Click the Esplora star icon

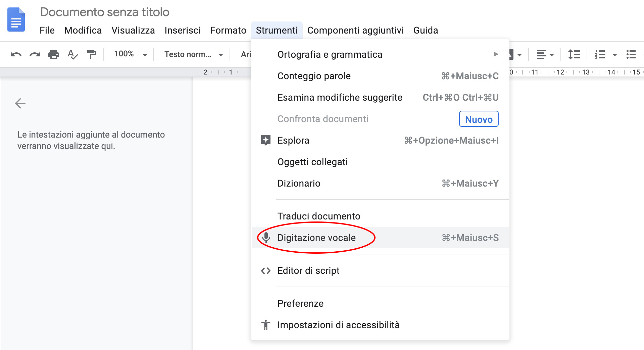tap(266, 140)
